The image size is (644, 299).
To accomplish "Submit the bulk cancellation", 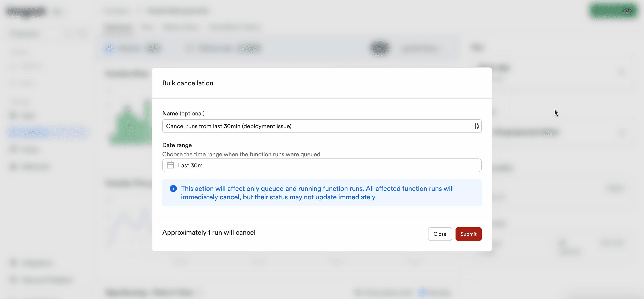I will coord(468,234).
